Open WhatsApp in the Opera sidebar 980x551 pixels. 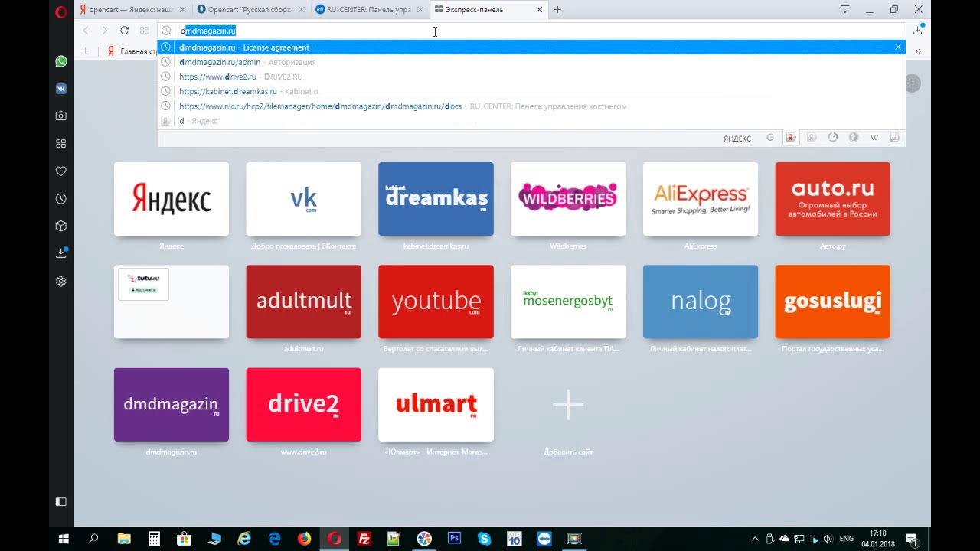click(61, 61)
